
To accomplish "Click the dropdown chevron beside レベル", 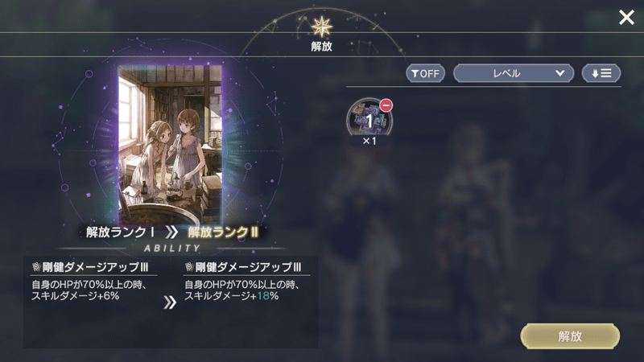I will point(559,73).
